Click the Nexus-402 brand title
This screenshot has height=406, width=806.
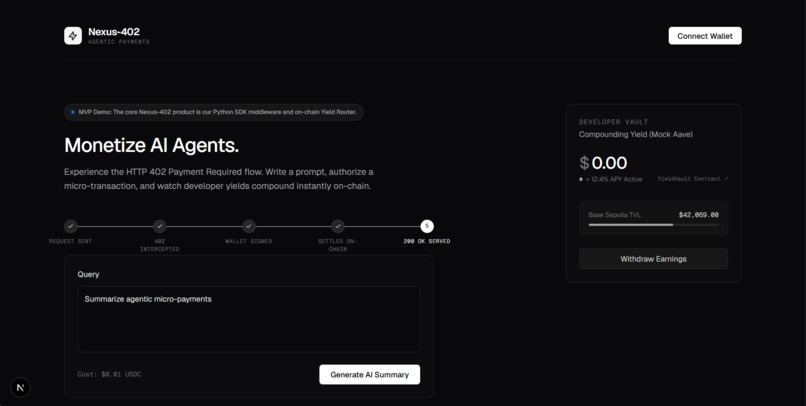tap(114, 32)
